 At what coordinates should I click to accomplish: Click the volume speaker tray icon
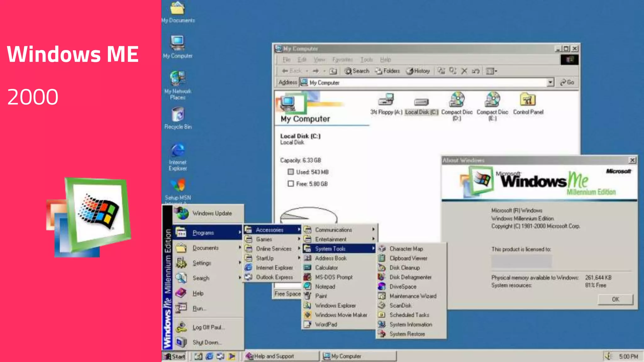[x=608, y=356]
